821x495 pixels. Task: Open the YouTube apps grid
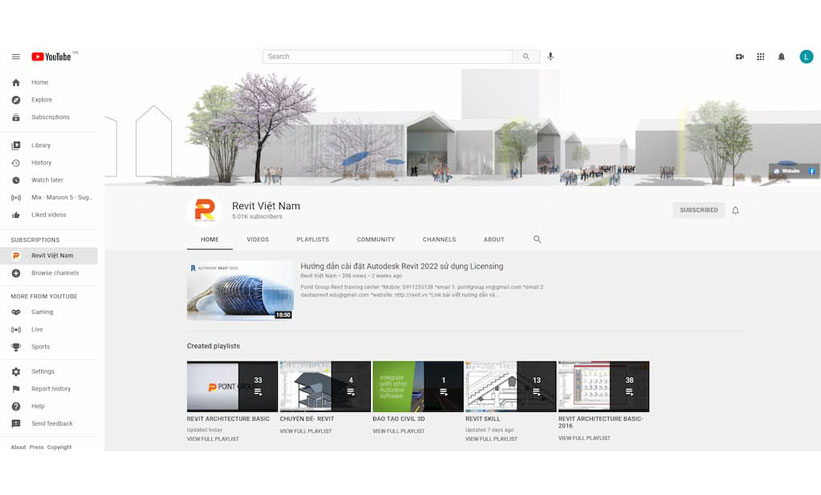click(761, 57)
